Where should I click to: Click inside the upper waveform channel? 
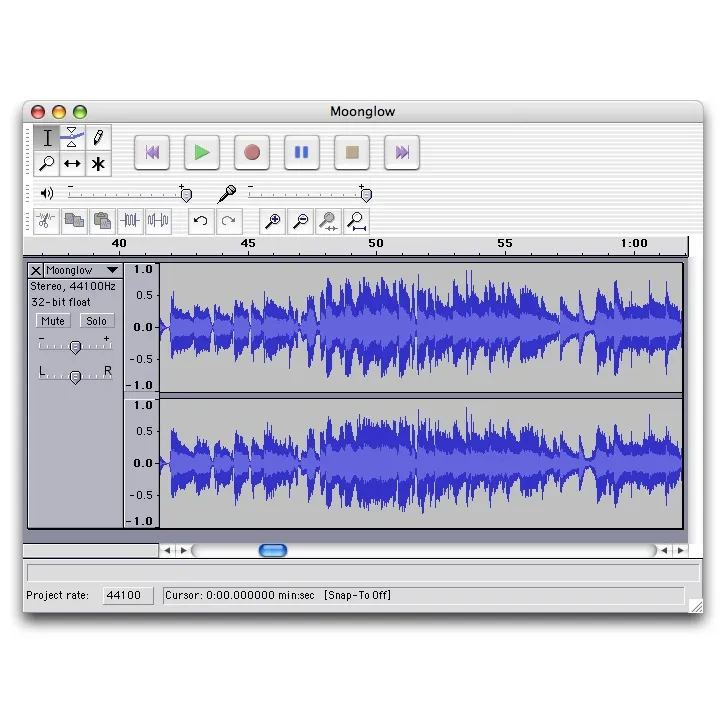(x=421, y=327)
